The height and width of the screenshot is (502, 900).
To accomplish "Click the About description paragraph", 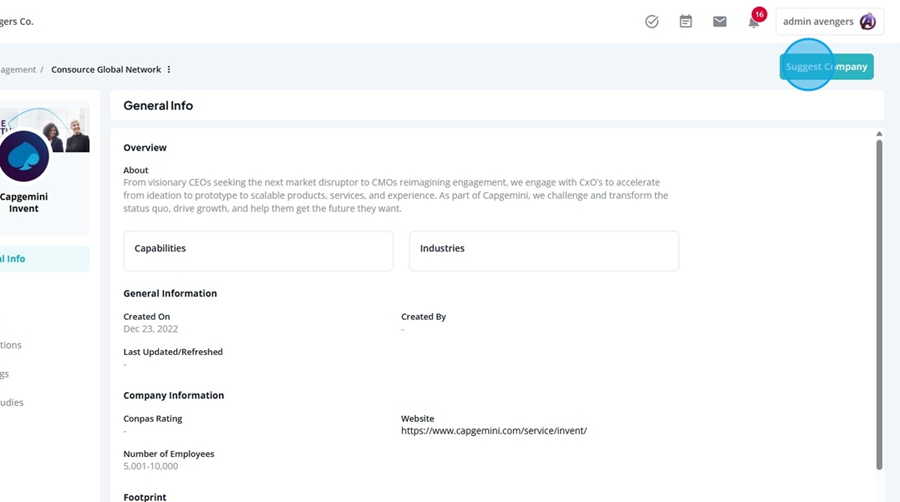I will click(395, 195).
